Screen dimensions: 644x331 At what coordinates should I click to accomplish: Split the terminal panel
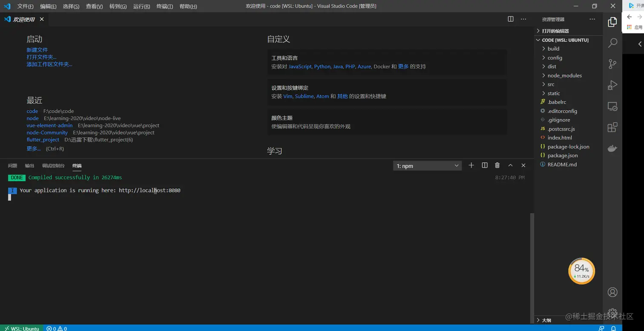(484, 165)
